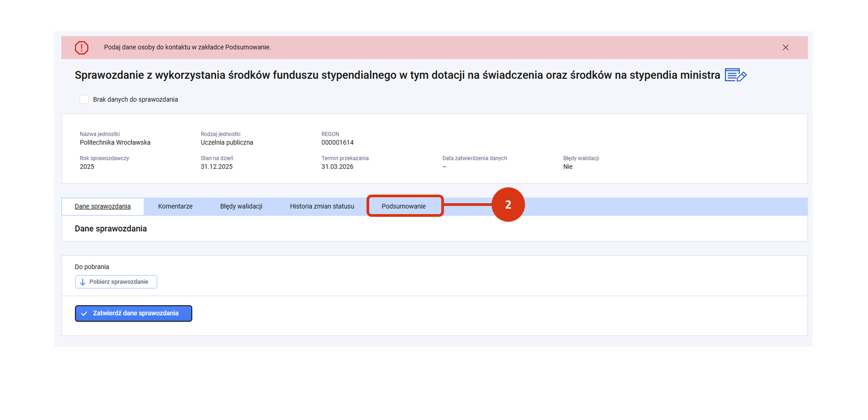Click the checkmark icon on the Zatwierdź button

[84, 313]
